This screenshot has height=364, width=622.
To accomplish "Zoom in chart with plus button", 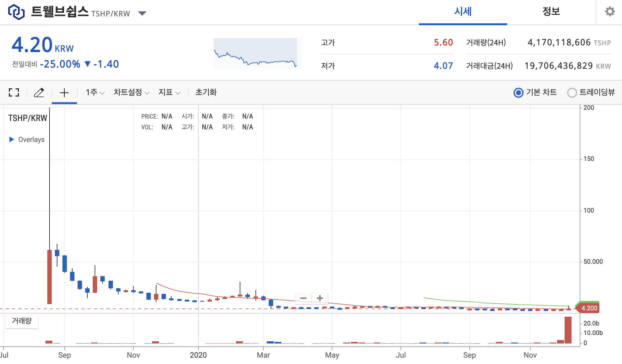I will click(320, 298).
